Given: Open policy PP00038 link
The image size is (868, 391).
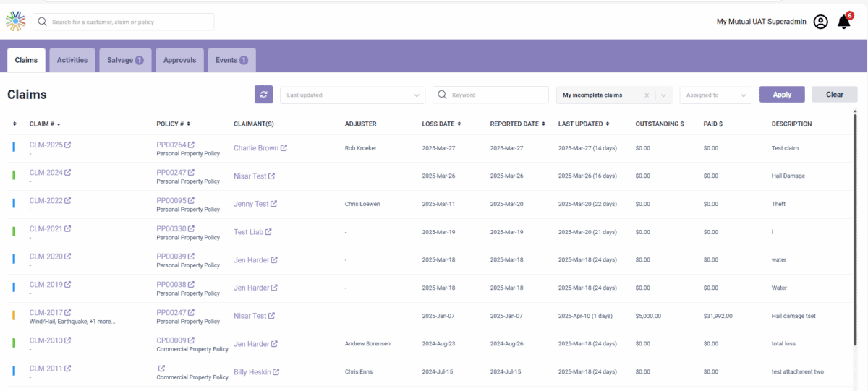Looking at the screenshot, I should [x=171, y=285].
